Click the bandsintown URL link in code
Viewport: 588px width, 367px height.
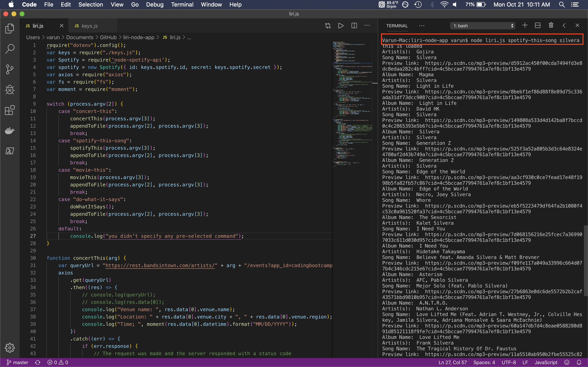[x=160, y=265]
